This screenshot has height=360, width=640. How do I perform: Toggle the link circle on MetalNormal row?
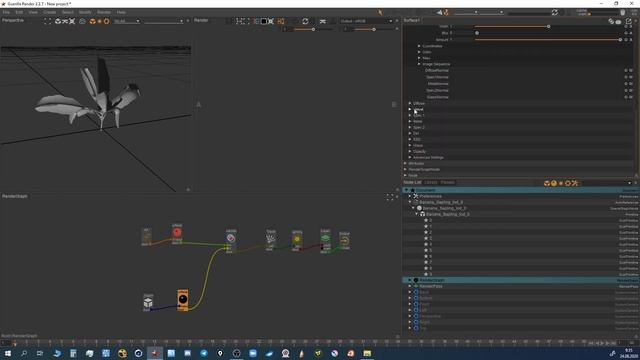pos(626,84)
